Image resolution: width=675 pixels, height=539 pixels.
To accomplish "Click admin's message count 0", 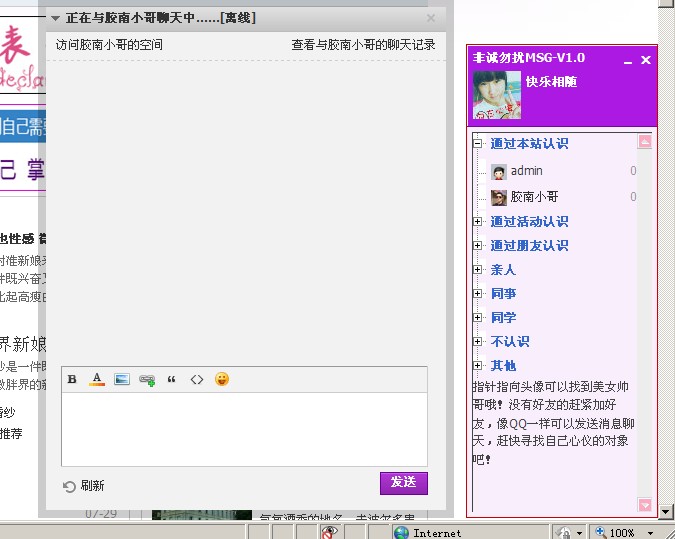I will [633, 171].
